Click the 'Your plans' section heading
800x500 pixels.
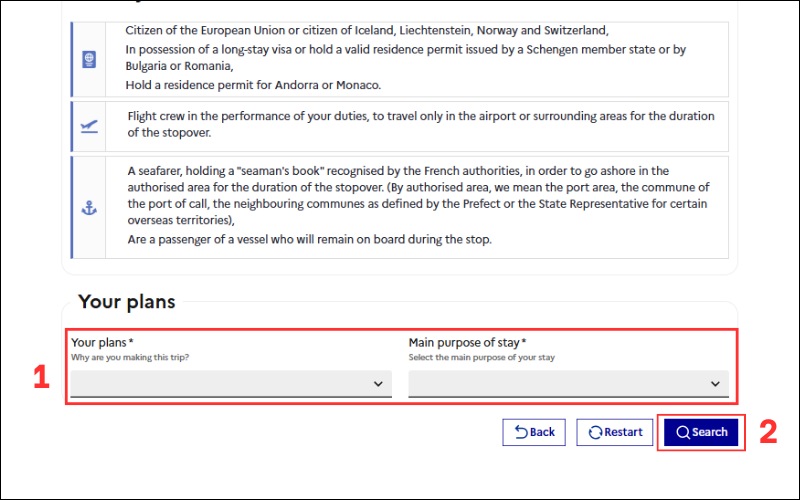(126, 302)
